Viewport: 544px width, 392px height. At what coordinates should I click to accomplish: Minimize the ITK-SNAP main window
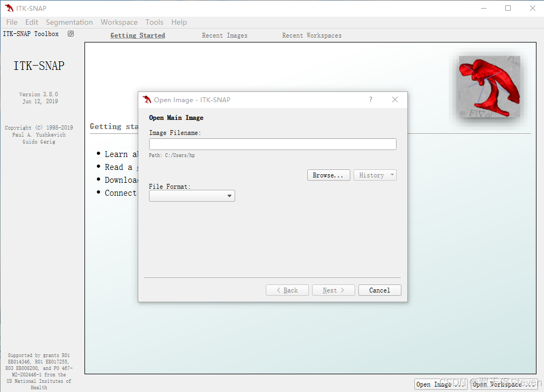click(x=484, y=8)
